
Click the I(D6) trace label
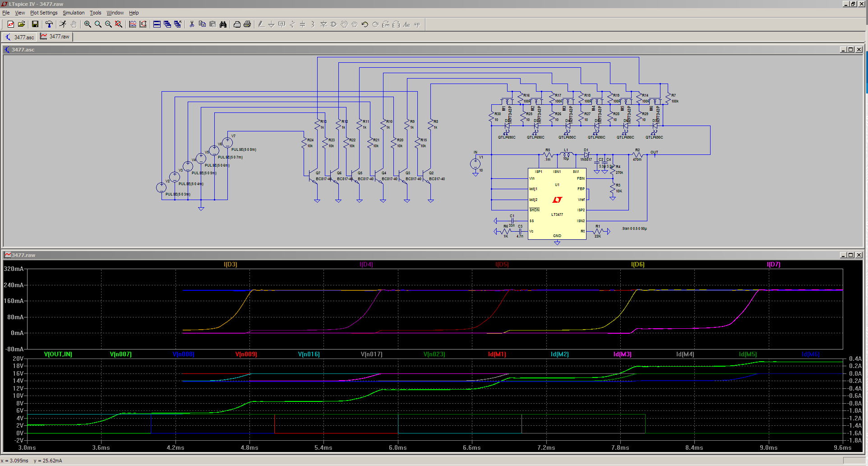click(638, 264)
